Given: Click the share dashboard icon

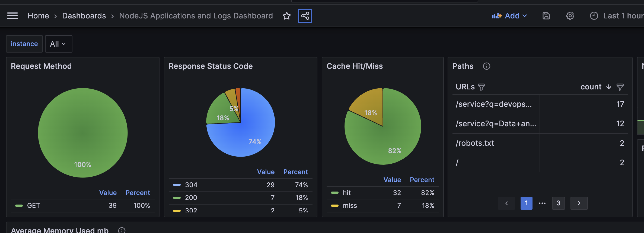Looking at the screenshot, I should [305, 16].
